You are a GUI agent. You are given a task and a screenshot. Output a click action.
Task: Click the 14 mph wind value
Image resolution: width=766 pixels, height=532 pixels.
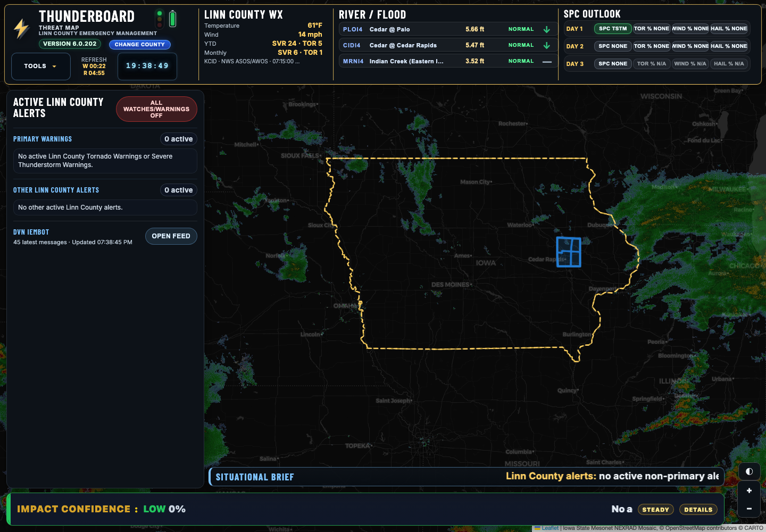pos(310,34)
